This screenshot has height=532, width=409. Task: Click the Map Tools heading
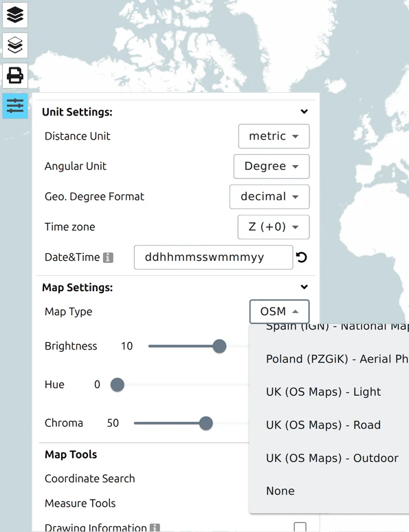pyautogui.click(x=71, y=454)
